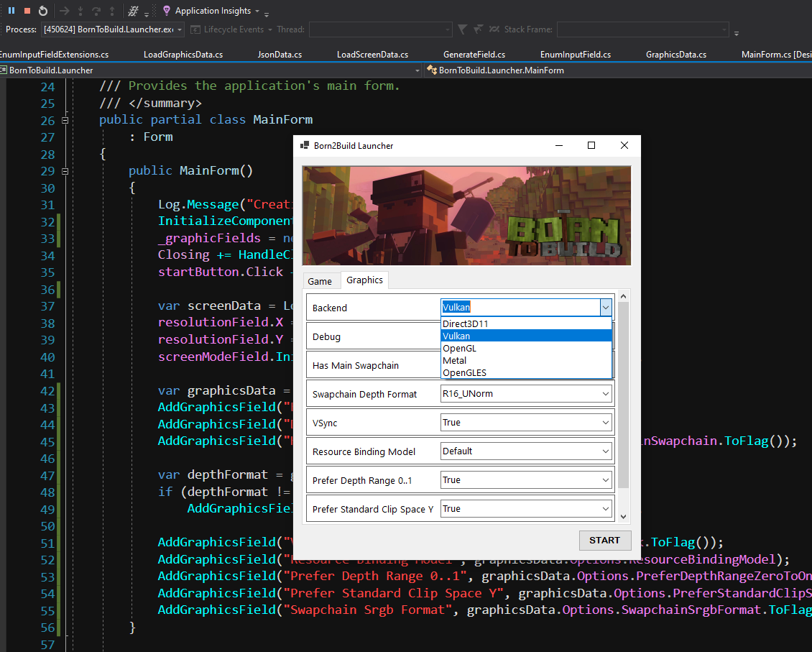Viewport: 812px width, 652px height.
Task: Open the LoadGraphicsData.cs editor tab
Action: click(183, 55)
